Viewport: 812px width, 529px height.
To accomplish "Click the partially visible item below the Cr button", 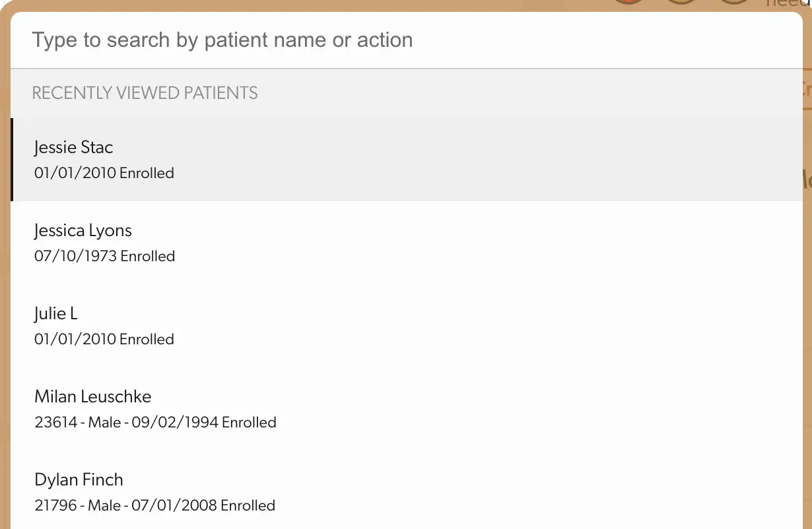I will click(x=807, y=179).
